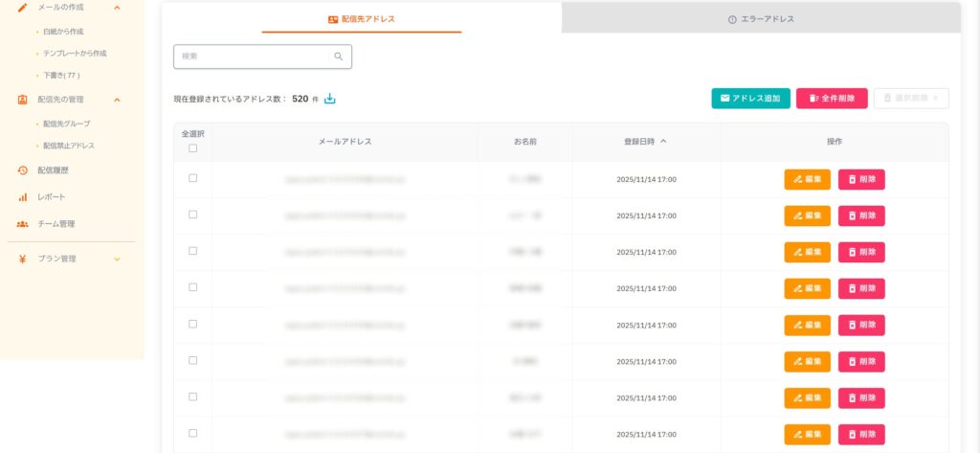Toggle the 全選択 select-all checkbox
The width and height of the screenshot is (980, 453).
[193, 148]
